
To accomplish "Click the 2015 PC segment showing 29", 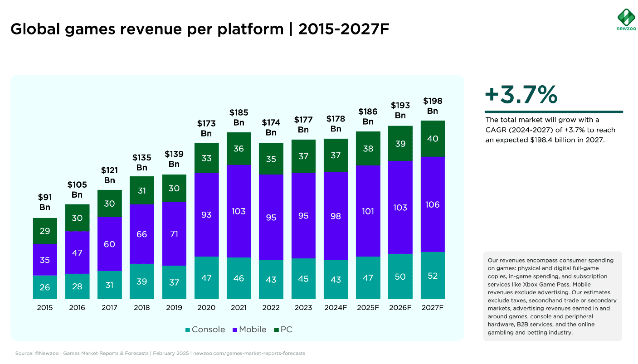I will pos(45,231).
